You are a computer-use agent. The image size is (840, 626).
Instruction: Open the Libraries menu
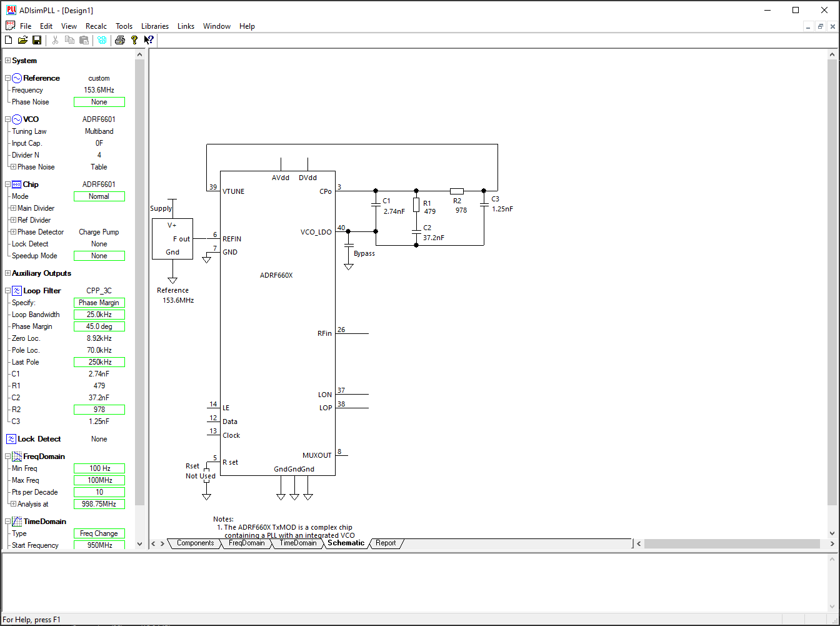pos(155,26)
